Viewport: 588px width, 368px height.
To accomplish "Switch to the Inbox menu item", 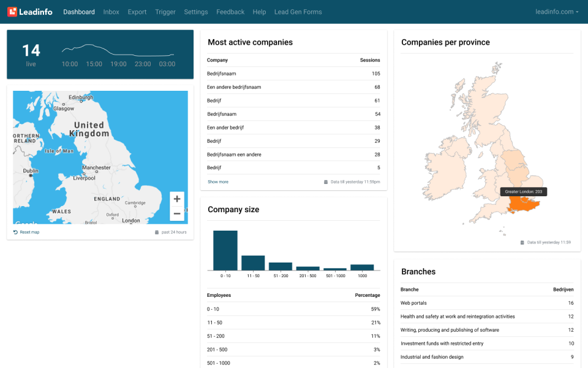I will 111,12.
